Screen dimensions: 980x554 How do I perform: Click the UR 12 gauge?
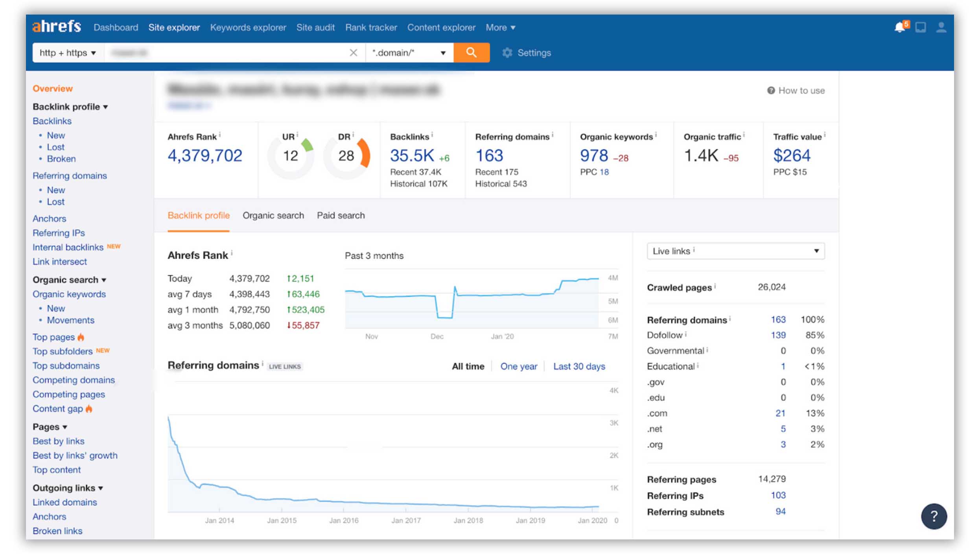point(291,156)
